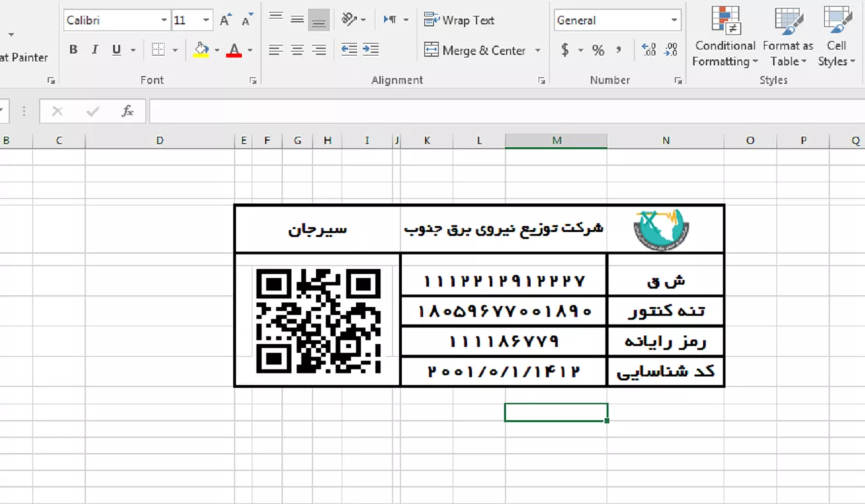Select cell labeled تنه کنتور
Screen dimensions: 865x504
pyautogui.click(x=665, y=311)
